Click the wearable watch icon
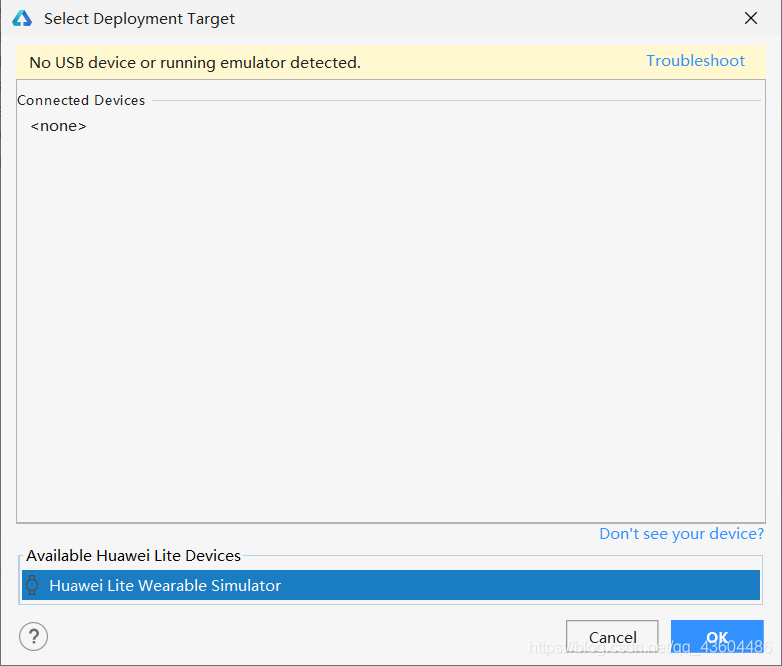This screenshot has height=666, width=782. [32, 586]
